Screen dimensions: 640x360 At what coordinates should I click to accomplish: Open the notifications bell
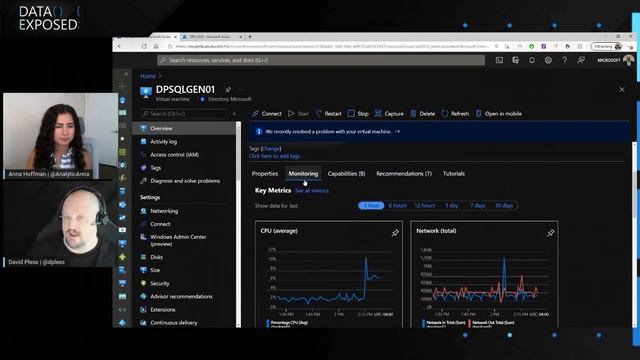(x=532, y=60)
